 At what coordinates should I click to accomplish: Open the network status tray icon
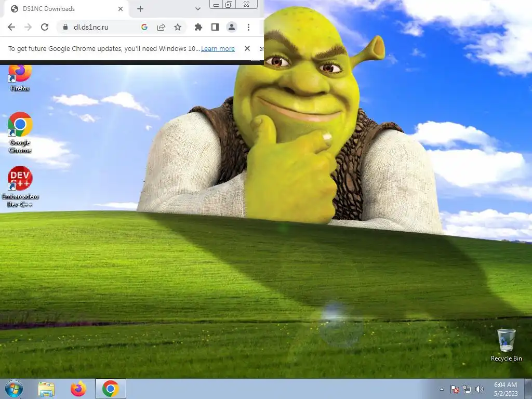tap(467, 389)
